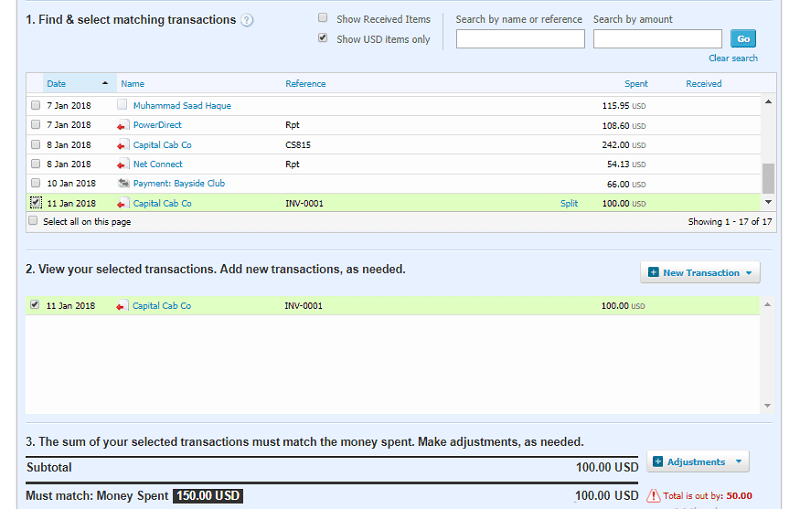Viewport: 800px width, 509px height.
Task: Click the transaction list scrollbar up arrow
Action: pos(768,101)
